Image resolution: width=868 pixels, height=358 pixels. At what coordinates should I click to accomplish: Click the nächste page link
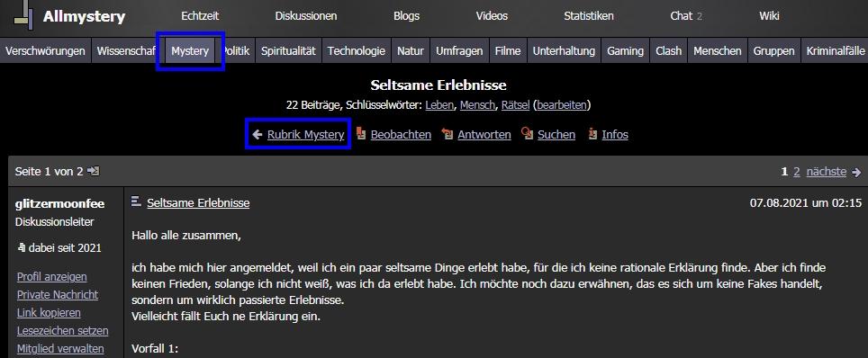[x=826, y=172]
